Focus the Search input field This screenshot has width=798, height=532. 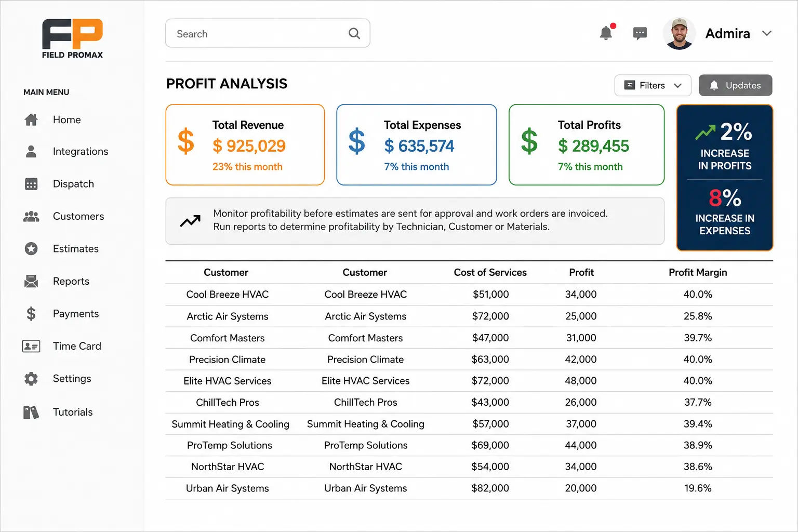pos(268,33)
